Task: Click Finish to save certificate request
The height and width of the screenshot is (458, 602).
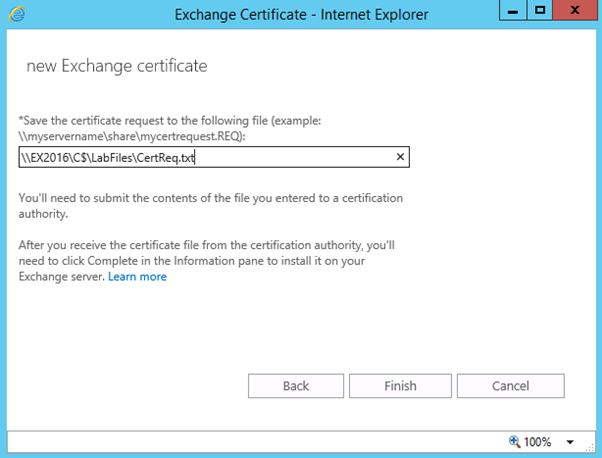Action: point(400,386)
